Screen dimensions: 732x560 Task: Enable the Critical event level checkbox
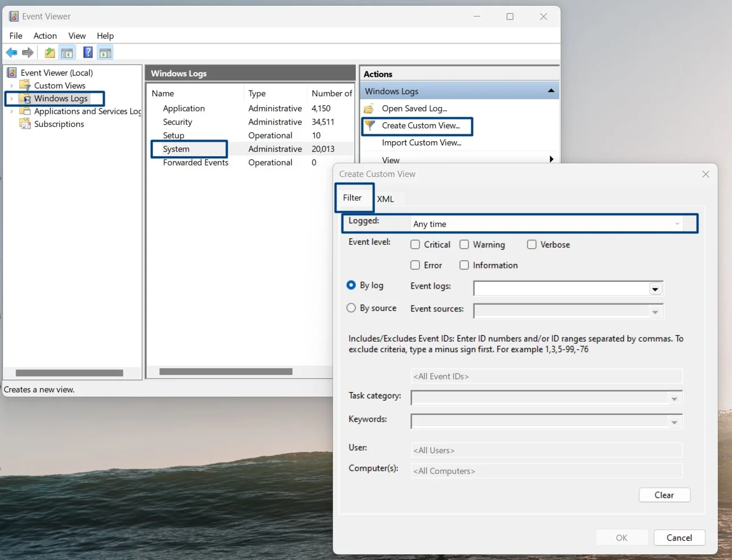[x=416, y=245]
